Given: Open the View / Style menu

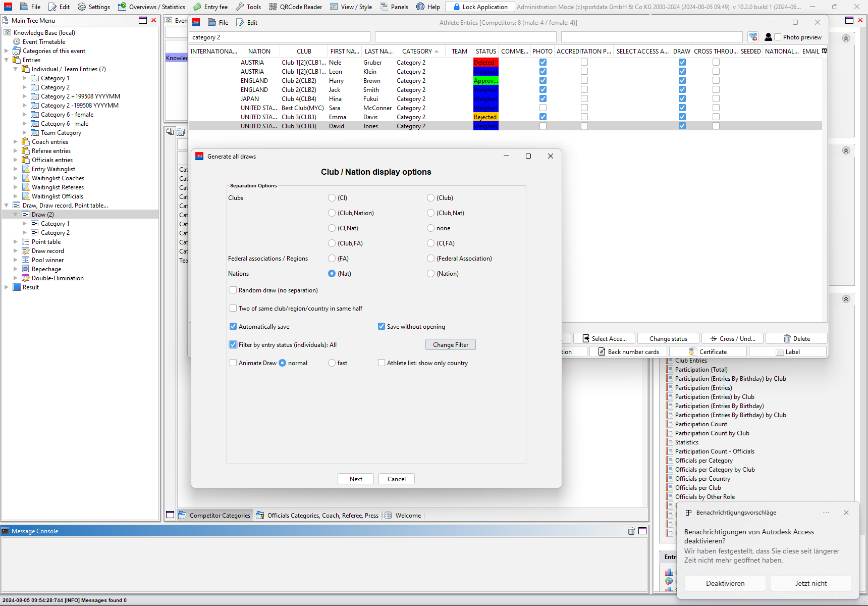Looking at the screenshot, I should [351, 7].
